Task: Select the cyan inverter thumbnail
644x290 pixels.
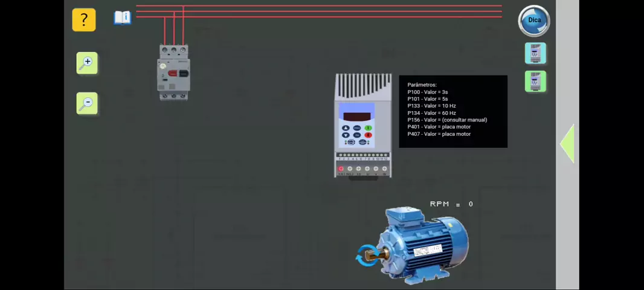Action: (535, 54)
